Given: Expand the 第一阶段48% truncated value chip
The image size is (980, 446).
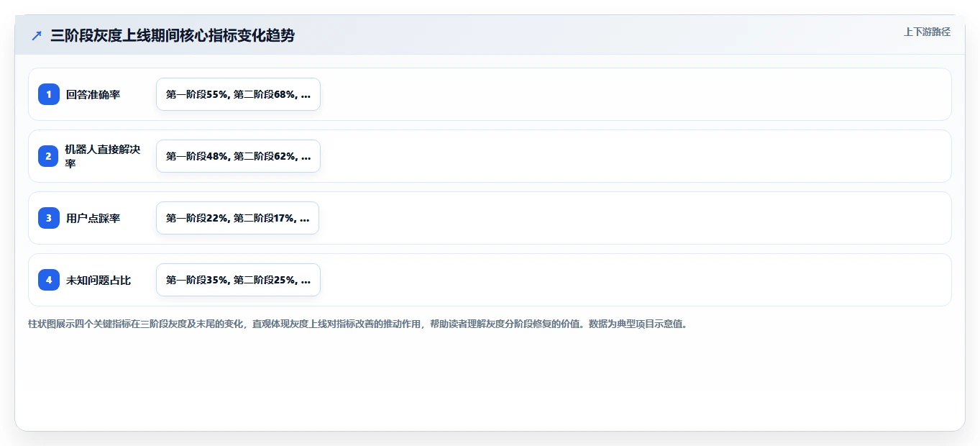Looking at the screenshot, I should tap(238, 156).
